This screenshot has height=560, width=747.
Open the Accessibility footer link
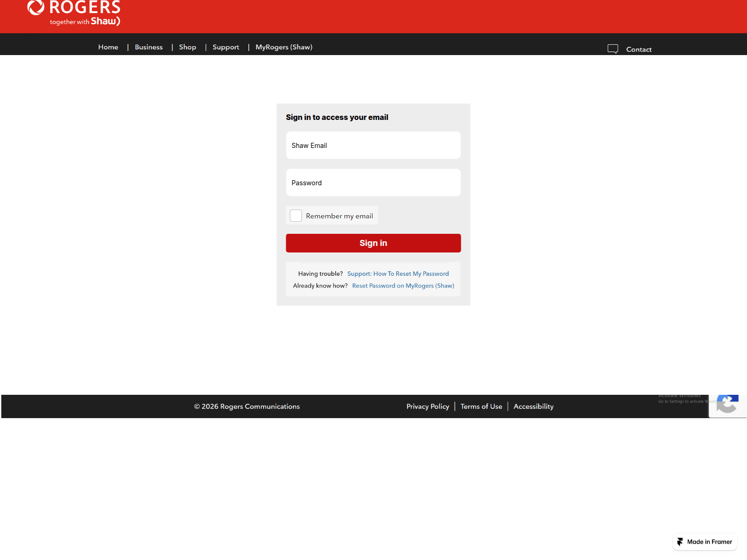[534, 406]
